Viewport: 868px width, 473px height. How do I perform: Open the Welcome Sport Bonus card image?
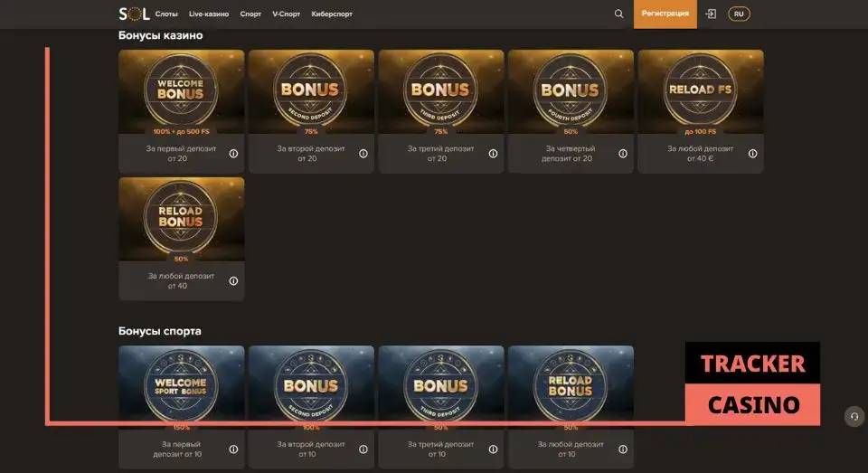[x=182, y=388]
